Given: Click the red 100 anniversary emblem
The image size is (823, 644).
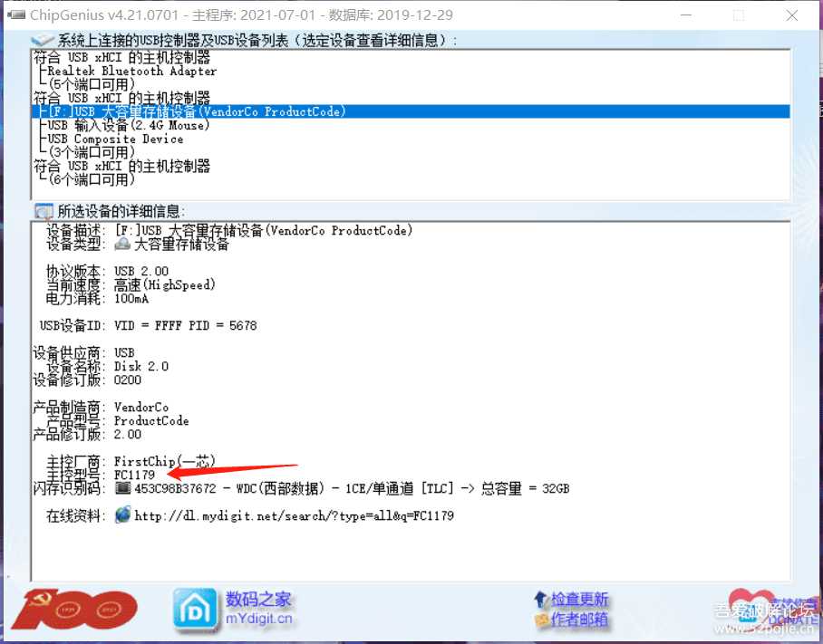Looking at the screenshot, I should pyautogui.click(x=74, y=609).
